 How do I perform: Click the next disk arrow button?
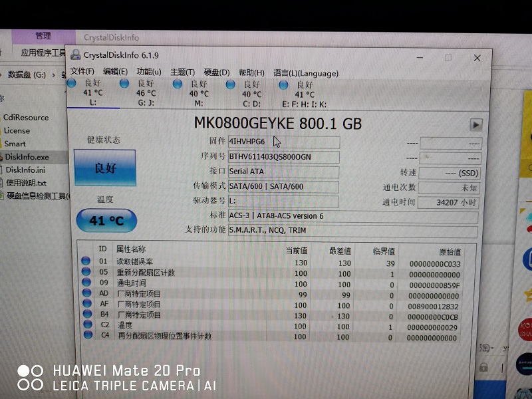[475, 125]
